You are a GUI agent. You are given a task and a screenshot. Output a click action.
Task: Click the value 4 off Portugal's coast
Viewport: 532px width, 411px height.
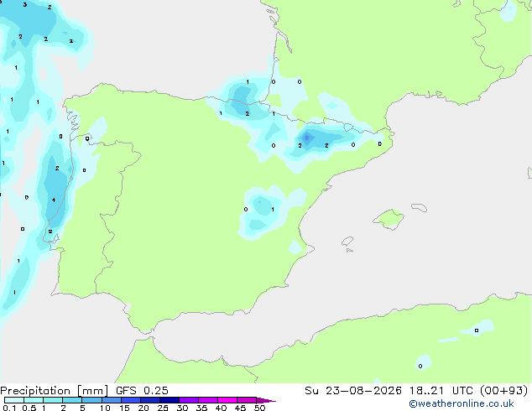(54, 200)
